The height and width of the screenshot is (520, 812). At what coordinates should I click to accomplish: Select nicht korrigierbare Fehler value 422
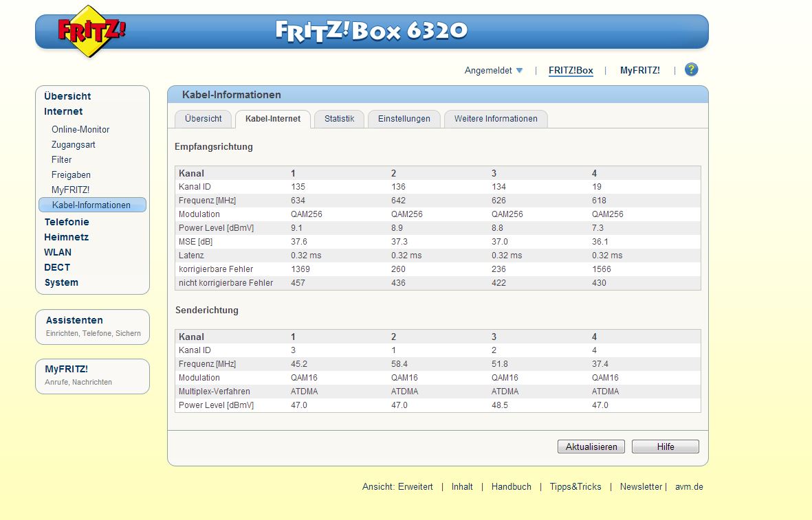tap(498, 283)
